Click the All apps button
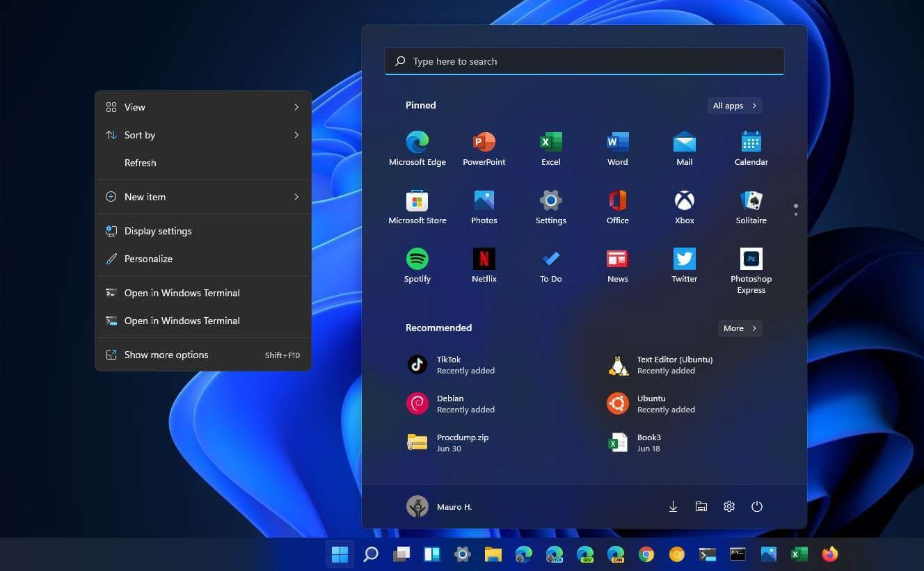 tap(734, 106)
